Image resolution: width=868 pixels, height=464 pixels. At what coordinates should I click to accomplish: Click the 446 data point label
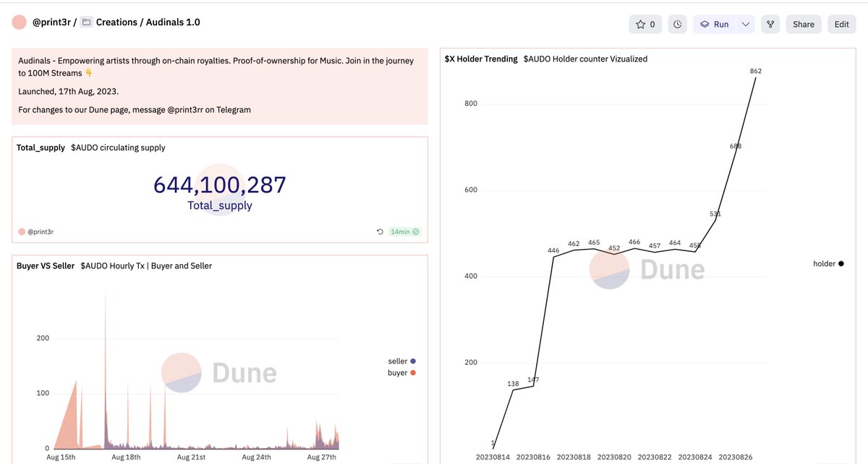tap(553, 250)
